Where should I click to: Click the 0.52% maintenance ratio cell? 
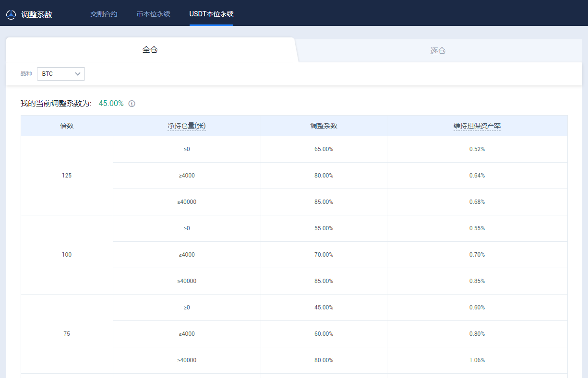[477, 149]
